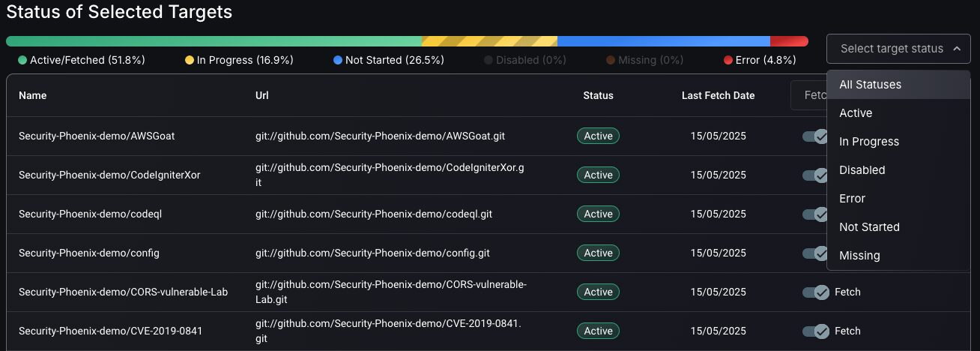The width and height of the screenshot is (980, 351).
Task: Click the dropdown chevron arrow icon
Action: (x=957, y=49)
